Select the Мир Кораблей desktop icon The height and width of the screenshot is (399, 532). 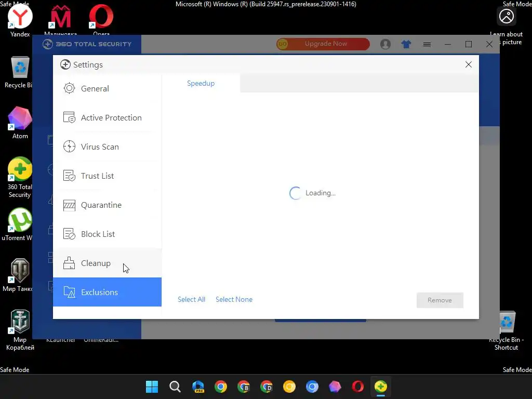click(x=20, y=330)
